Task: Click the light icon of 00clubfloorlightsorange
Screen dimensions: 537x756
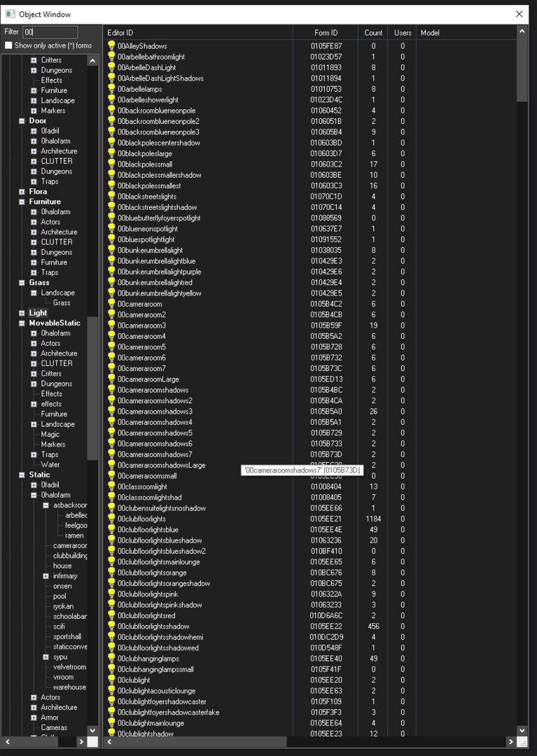Action: tap(111, 573)
